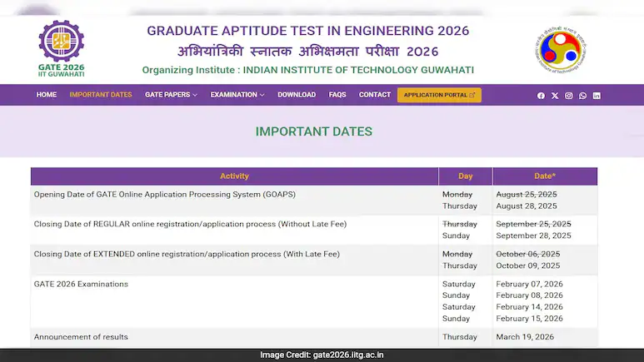Click the Important Dates page heading
The height and width of the screenshot is (362, 644).
[x=313, y=131]
